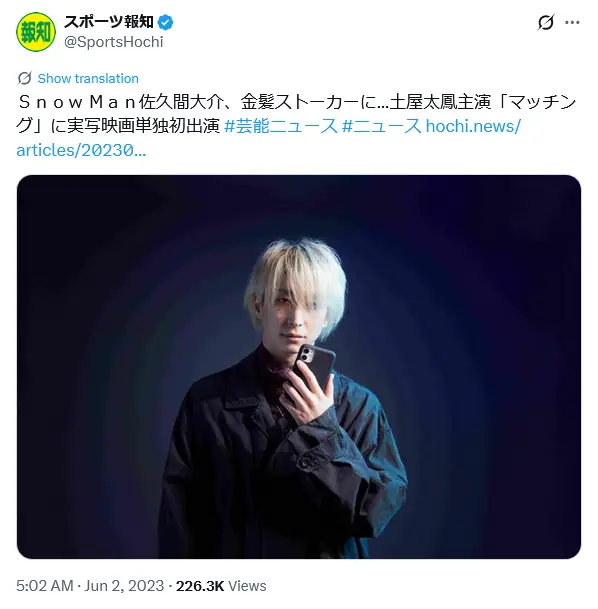
Task: Click the 実写映画単独初出演 text in the post
Action: pyautogui.click(x=144, y=126)
